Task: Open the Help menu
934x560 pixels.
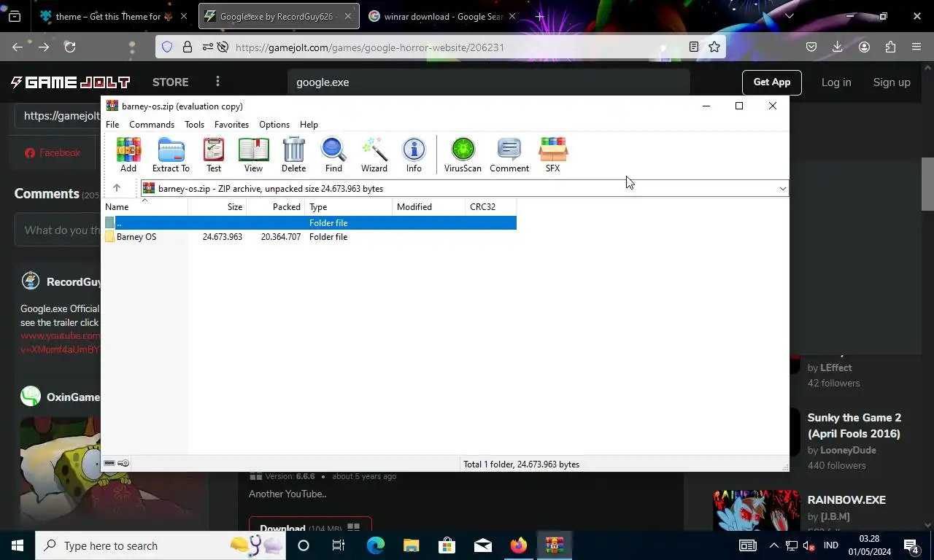Action: coord(309,125)
